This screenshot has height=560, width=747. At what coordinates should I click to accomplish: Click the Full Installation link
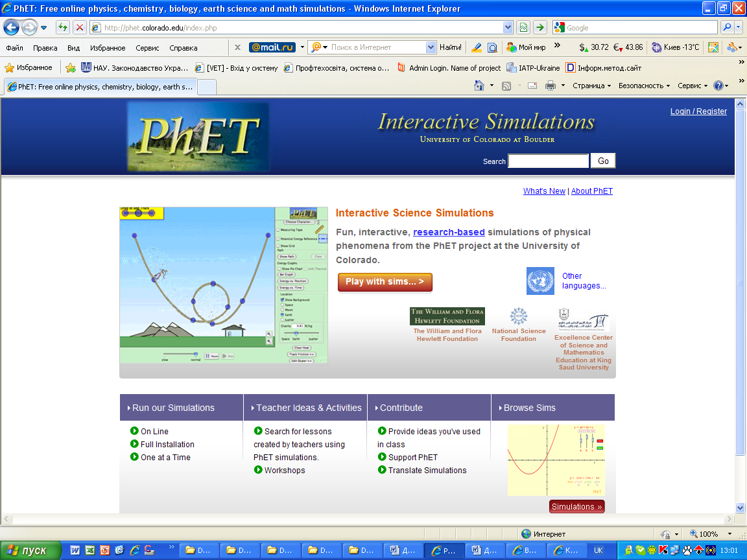[167, 444]
